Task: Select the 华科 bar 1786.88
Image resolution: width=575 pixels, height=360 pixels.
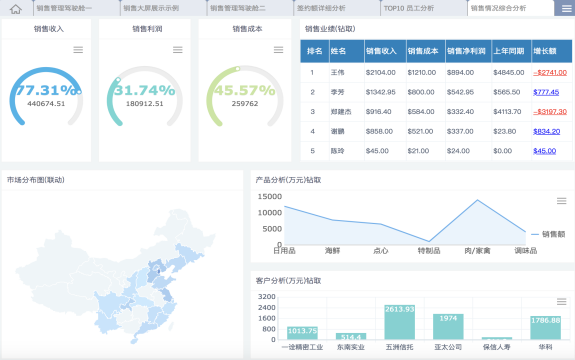Action: point(546,328)
